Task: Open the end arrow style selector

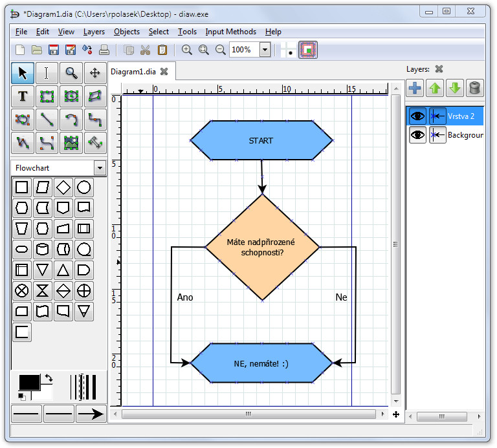Action: pos(91,414)
